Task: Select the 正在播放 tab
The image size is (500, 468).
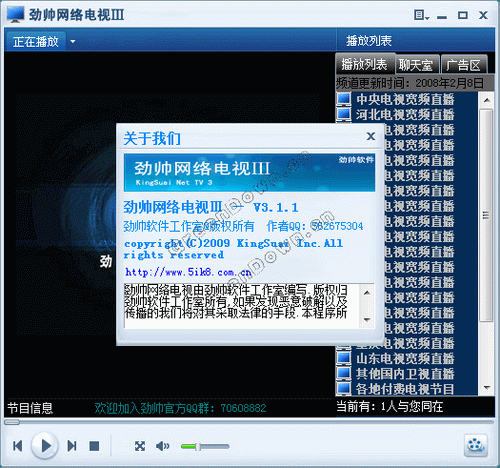Action: [36, 42]
